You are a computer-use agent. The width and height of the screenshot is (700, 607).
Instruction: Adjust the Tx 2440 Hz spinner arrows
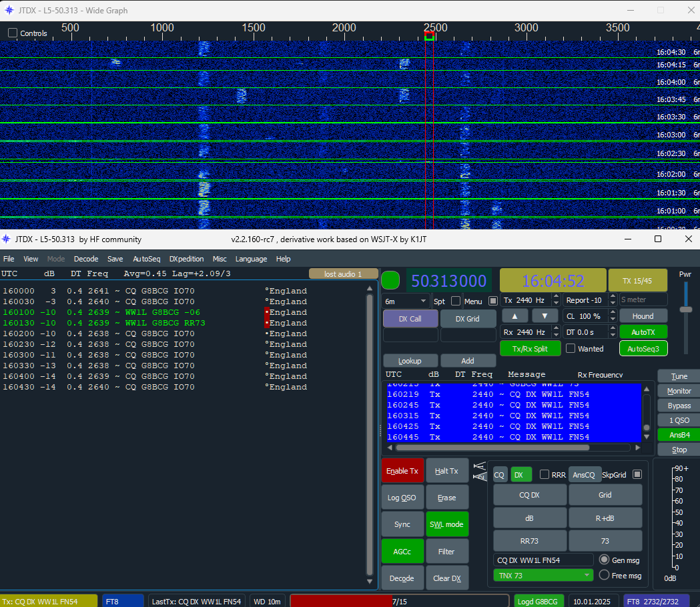(x=556, y=300)
